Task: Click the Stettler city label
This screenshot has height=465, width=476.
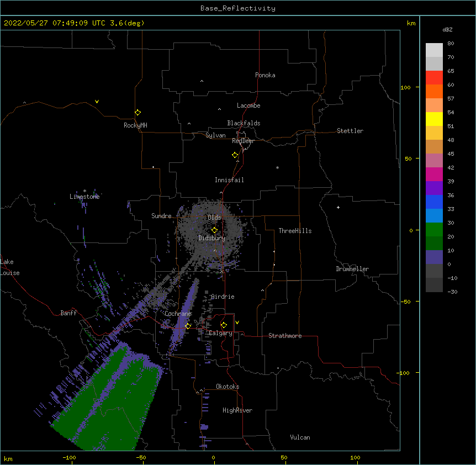Action: [350, 131]
